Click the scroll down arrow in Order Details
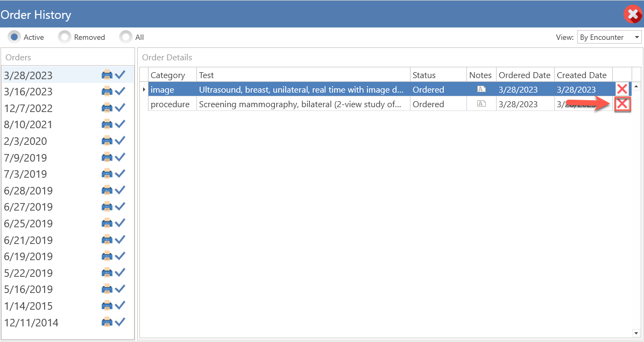Image resolution: width=644 pixels, height=342 pixels. pyautogui.click(x=636, y=333)
